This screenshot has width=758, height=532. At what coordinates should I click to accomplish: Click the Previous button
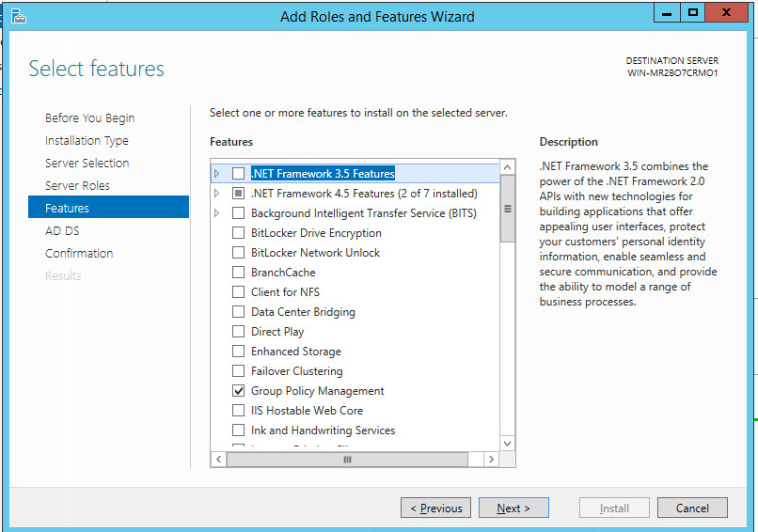point(437,509)
